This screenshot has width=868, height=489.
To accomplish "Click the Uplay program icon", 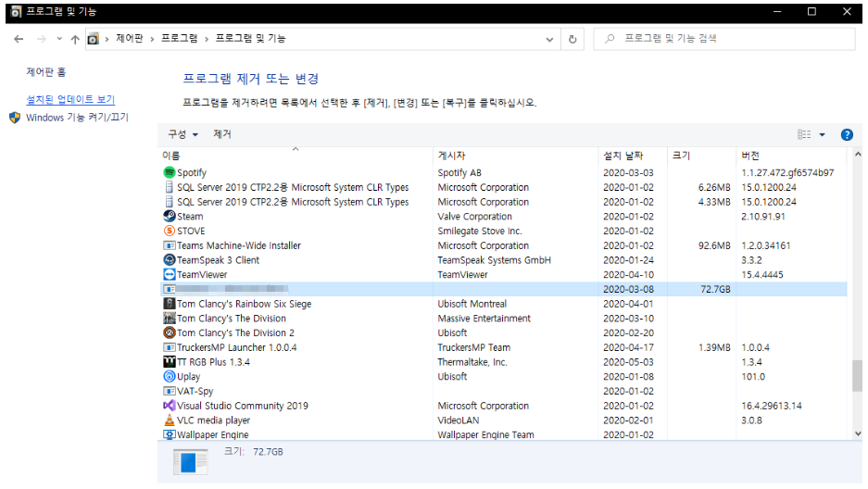I will [170, 376].
